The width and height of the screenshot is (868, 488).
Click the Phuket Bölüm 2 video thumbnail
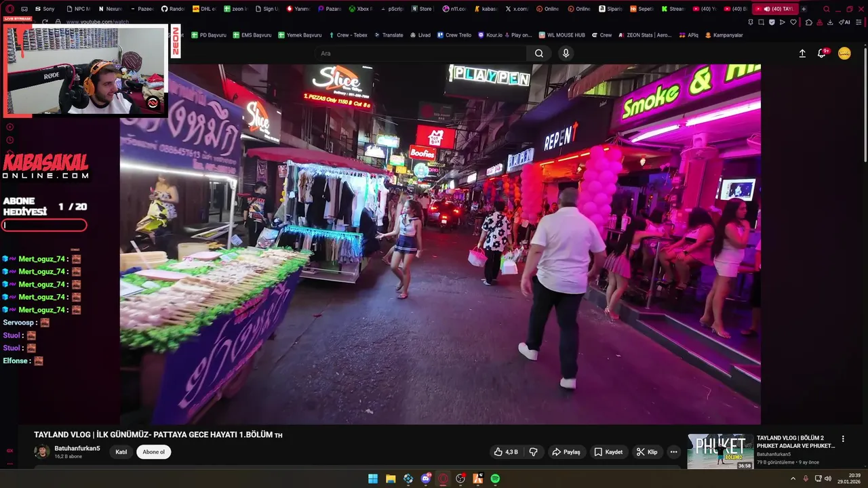(x=720, y=451)
